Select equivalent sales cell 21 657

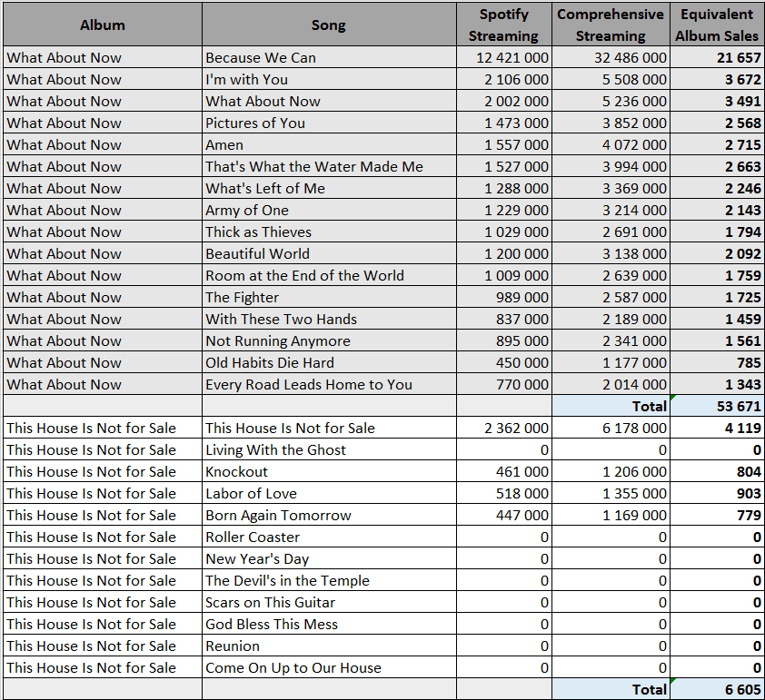[x=717, y=57]
